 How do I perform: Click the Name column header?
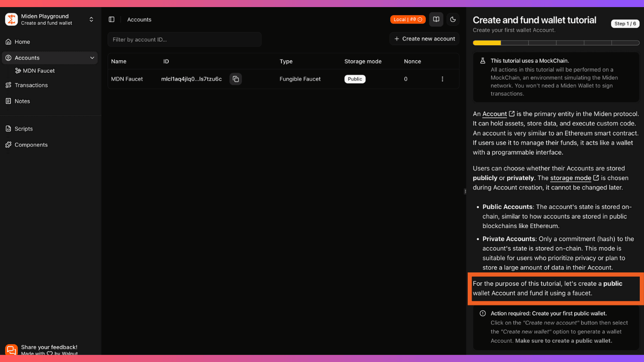pyautogui.click(x=119, y=62)
